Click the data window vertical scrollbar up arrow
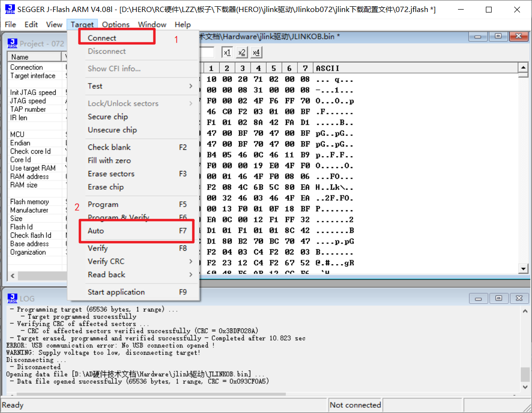Viewport: 532px width, 413px height. 523,68
